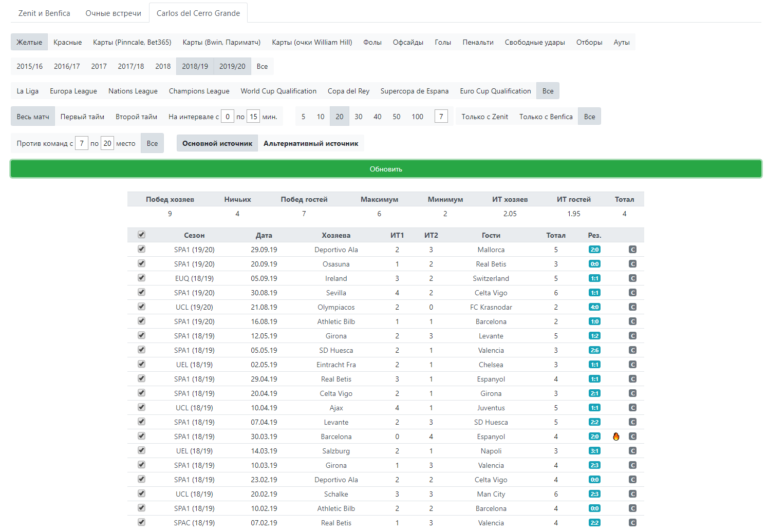Edit the opponent rank from-place field
Viewport: 767px width, 532px height.
tap(82, 143)
